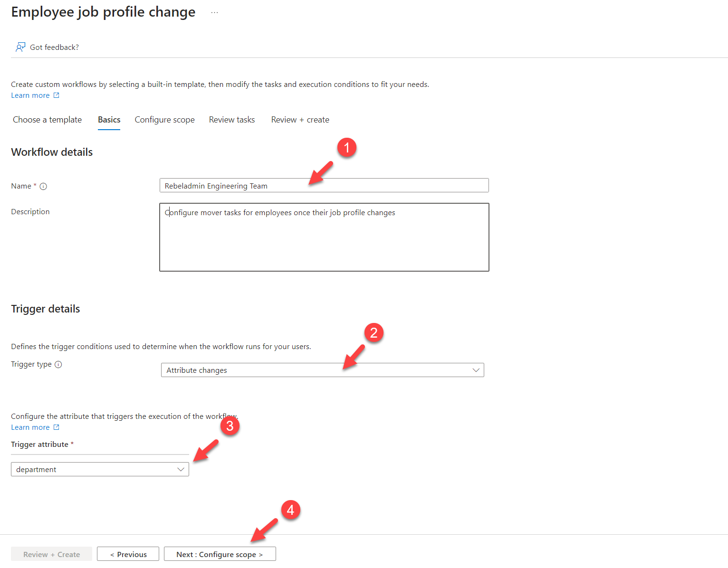This screenshot has width=728, height=568.
Task: Select the Basics tab
Action: [109, 120]
